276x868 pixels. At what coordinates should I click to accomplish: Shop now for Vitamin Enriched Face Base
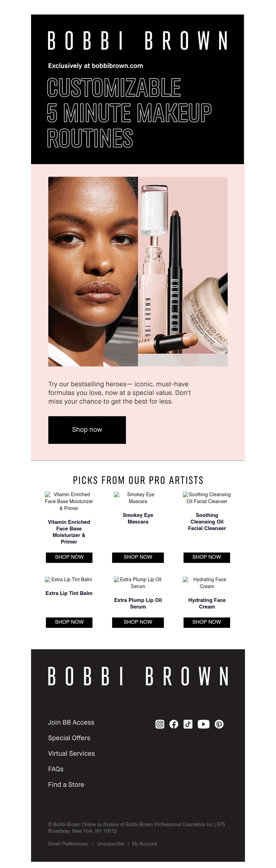tap(69, 557)
